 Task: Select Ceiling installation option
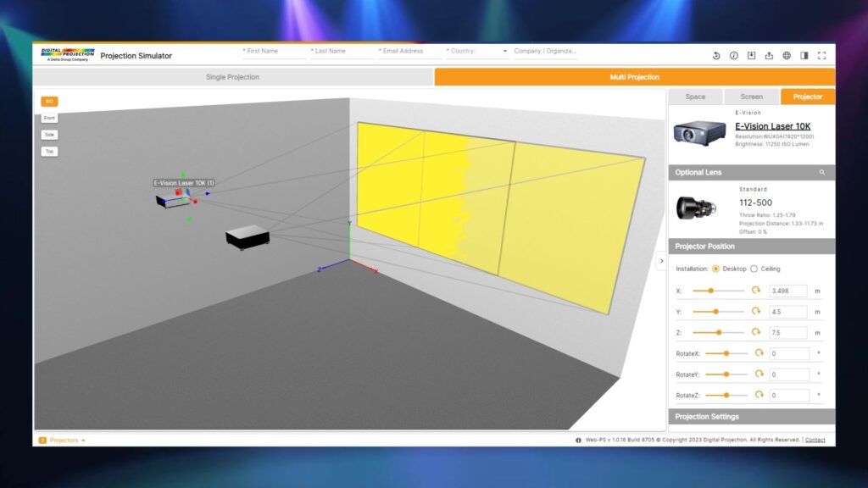pos(754,269)
